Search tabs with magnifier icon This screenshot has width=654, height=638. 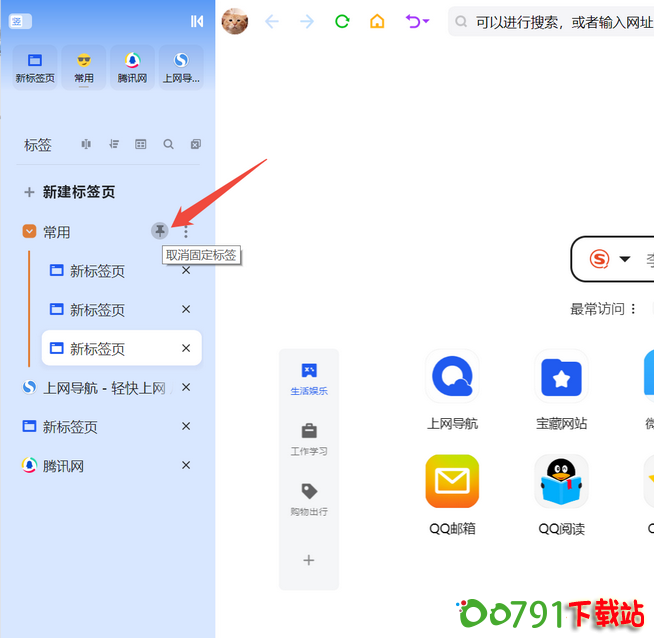pos(169,144)
